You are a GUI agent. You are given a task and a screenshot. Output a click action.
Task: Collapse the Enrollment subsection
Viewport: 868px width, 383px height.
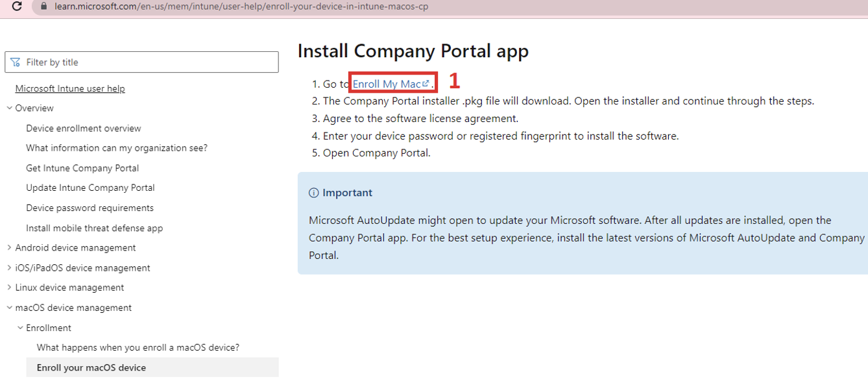(20, 328)
